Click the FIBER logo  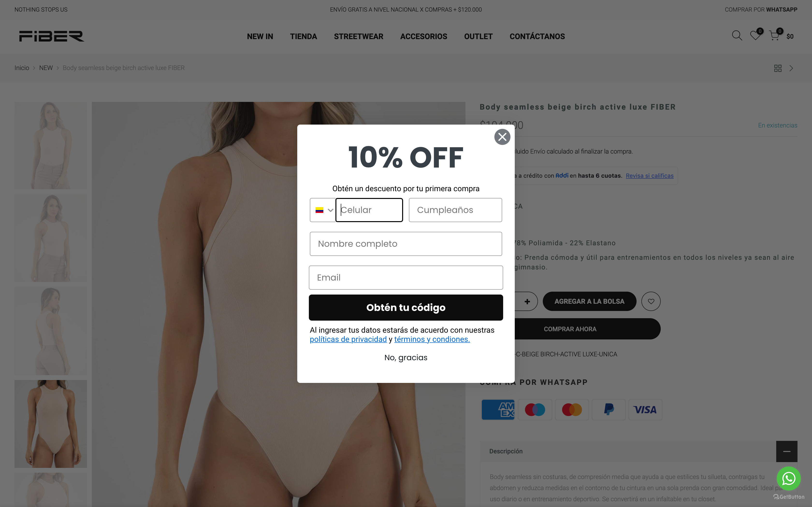coord(52,36)
